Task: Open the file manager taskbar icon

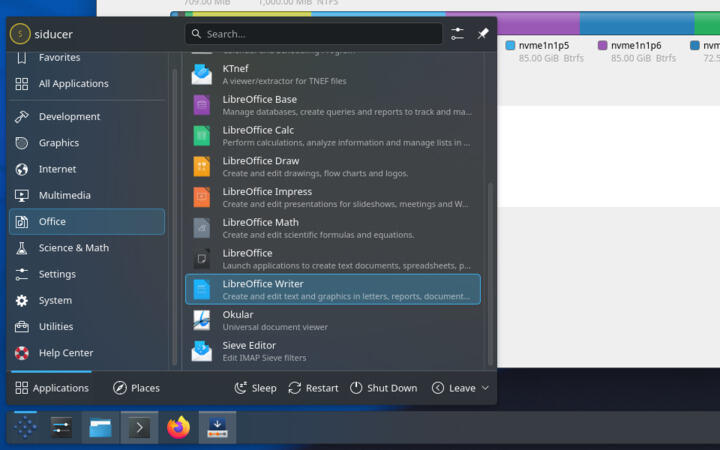Action: pyautogui.click(x=100, y=428)
